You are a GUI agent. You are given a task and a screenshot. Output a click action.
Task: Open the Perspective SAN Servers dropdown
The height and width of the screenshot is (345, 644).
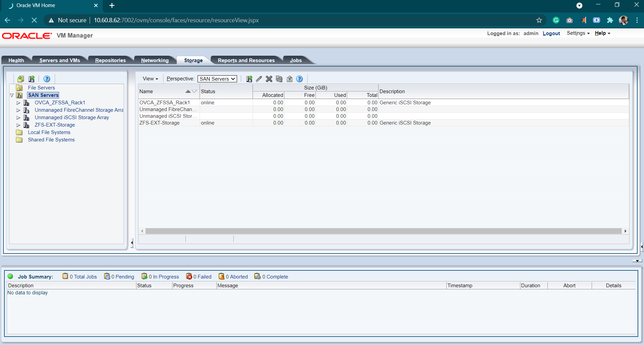point(217,79)
